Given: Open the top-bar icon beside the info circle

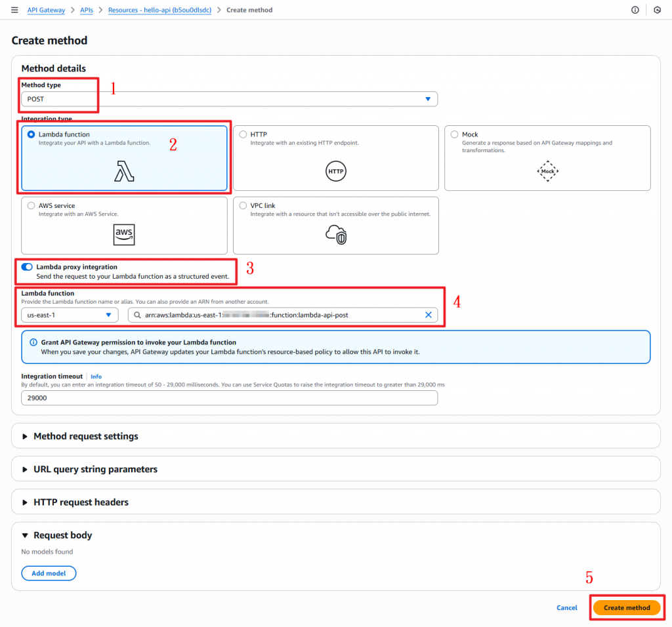Looking at the screenshot, I should 657,10.
